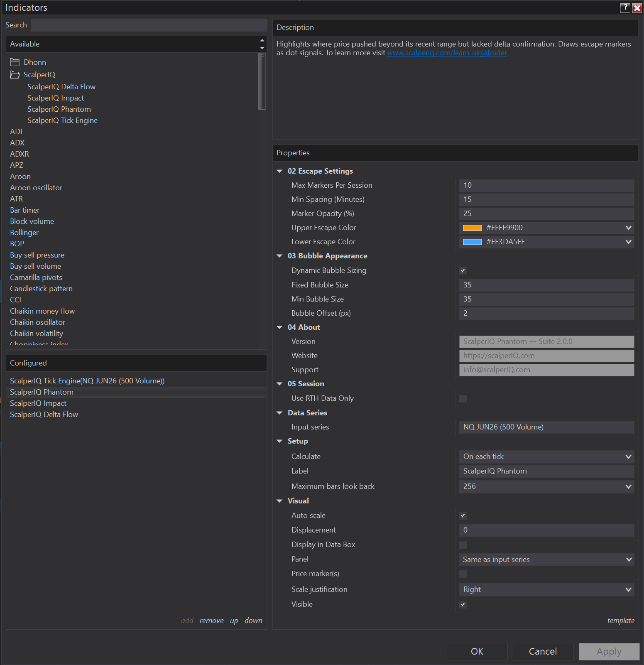Collapse the Setup section
The width and height of the screenshot is (644, 665).
(279, 441)
